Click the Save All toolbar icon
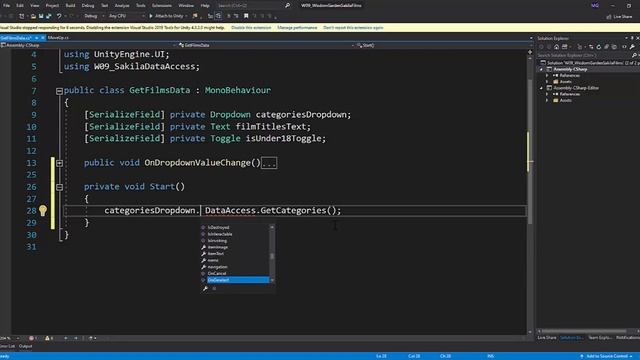 point(49,16)
